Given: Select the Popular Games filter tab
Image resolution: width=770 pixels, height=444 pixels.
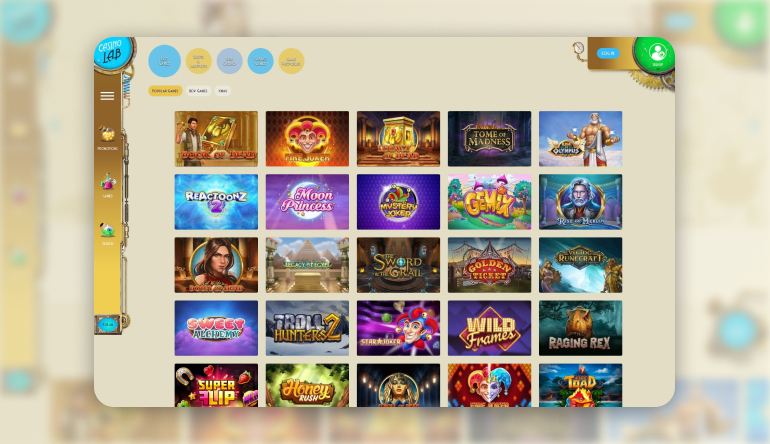Looking at the screenshot, I should point(165,91).
